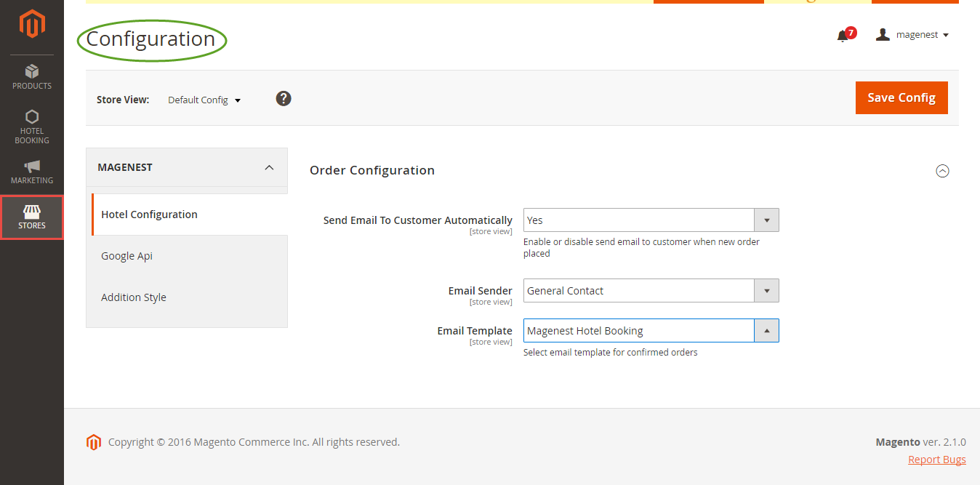The image size is (980, 485).
Task: Collapse the Order Configuration section
Action: pos(942,171)
